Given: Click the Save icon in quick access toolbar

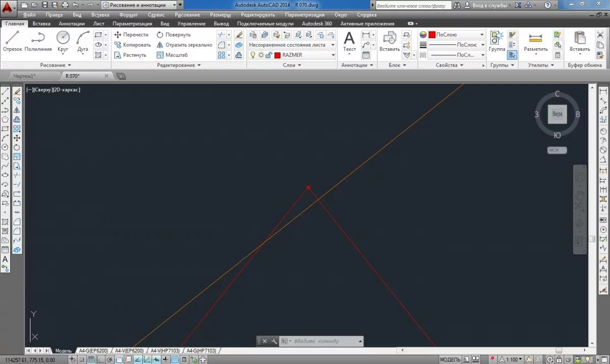Looking at the screenshot, I should [46, 5].
